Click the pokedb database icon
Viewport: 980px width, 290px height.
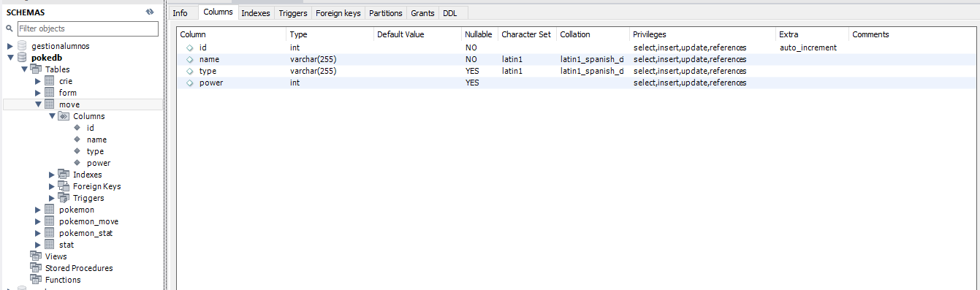22,58
